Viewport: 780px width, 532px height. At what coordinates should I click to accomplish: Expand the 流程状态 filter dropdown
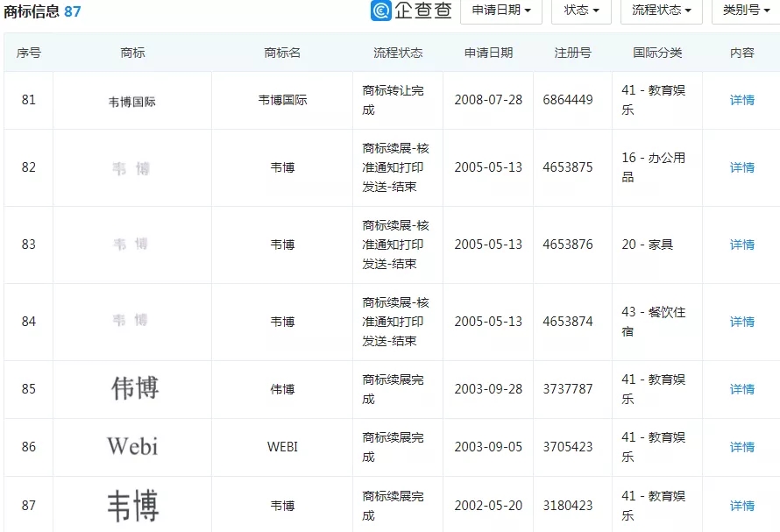point(659,12)
